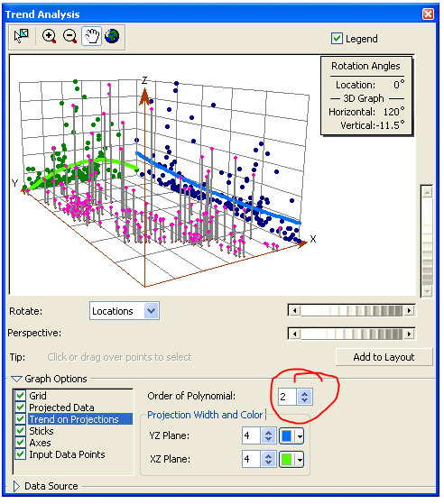Screen dimensions: 444x504
Task: Click vertical rotation slider down arrow
Action: pyautogui.click(x=427, y=291)
